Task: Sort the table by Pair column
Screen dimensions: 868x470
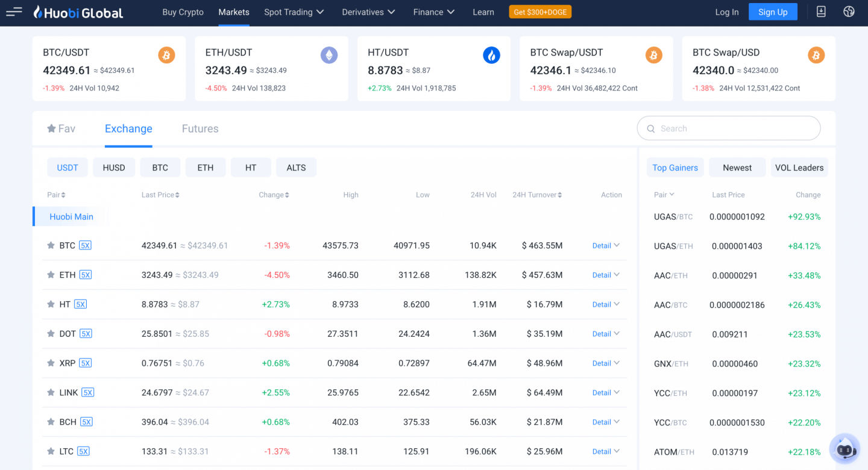Action: 56,195
